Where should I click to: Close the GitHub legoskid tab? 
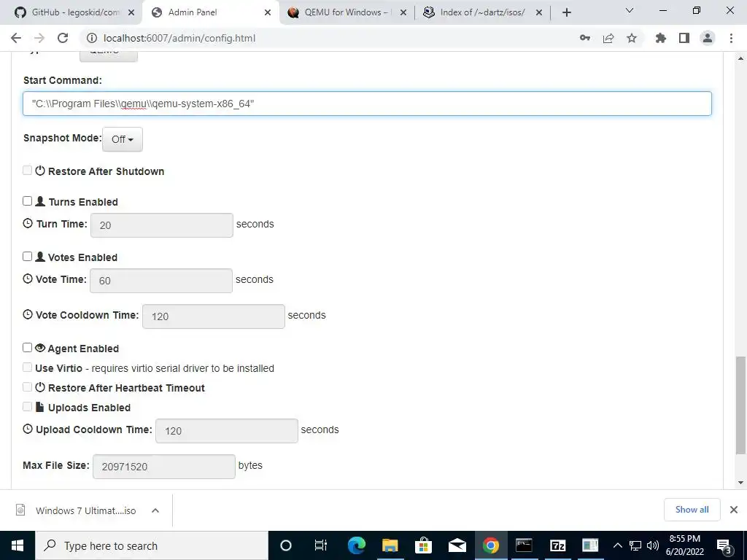tap(132, 12)
